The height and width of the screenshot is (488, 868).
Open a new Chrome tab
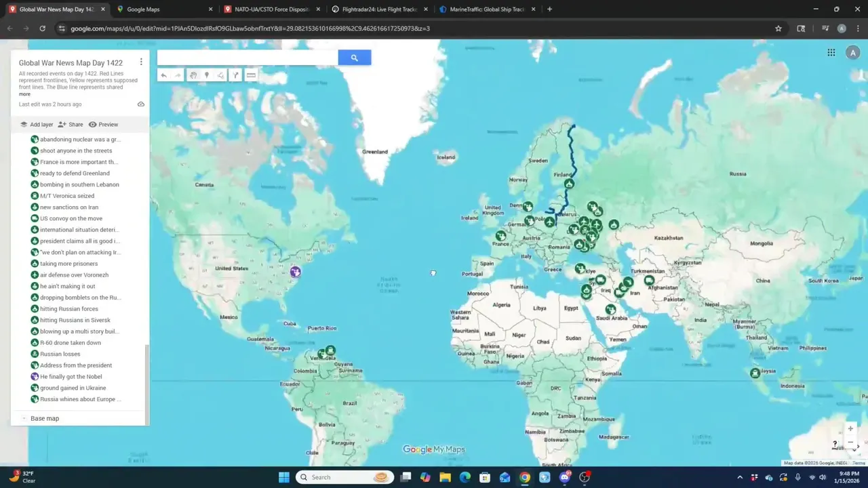click(549, 9)
